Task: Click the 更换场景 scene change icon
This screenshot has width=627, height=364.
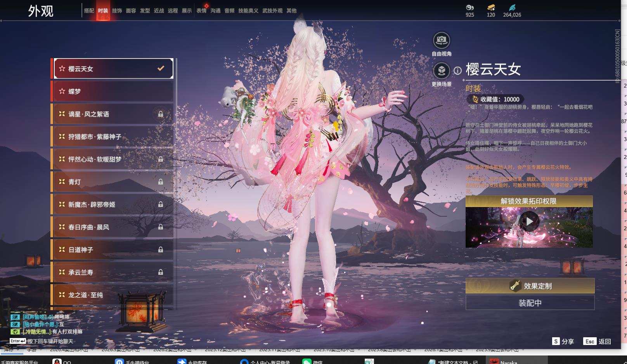Action: click(x=441, y=71)
